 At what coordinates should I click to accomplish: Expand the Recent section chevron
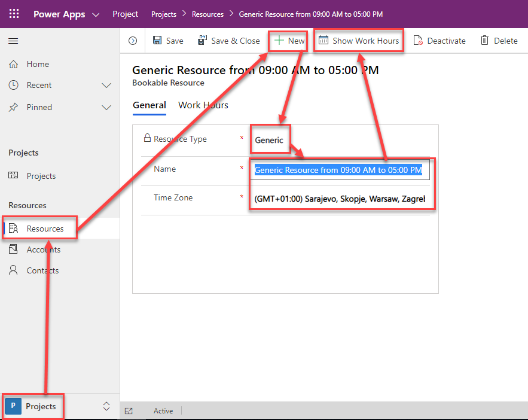106,86
